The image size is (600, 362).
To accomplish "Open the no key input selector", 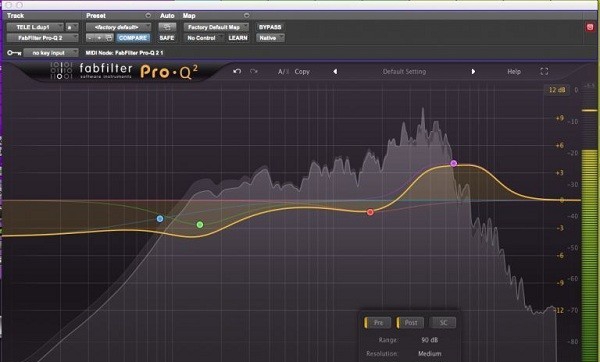I will 51,53.
